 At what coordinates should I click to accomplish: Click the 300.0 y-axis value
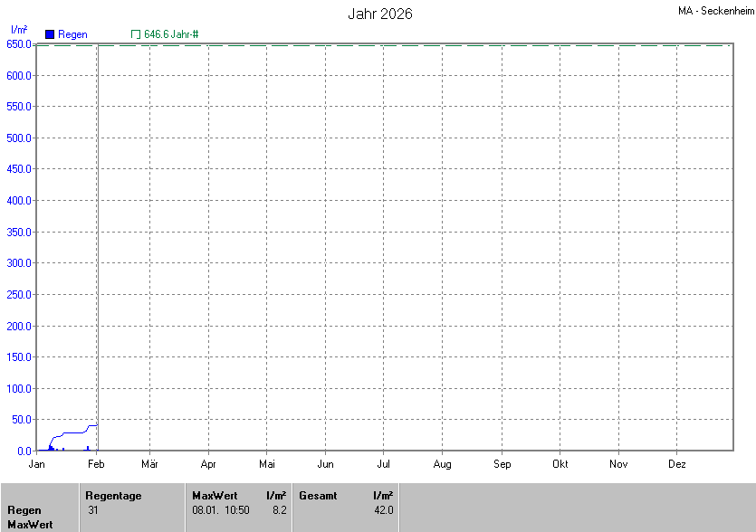(19, 263)
